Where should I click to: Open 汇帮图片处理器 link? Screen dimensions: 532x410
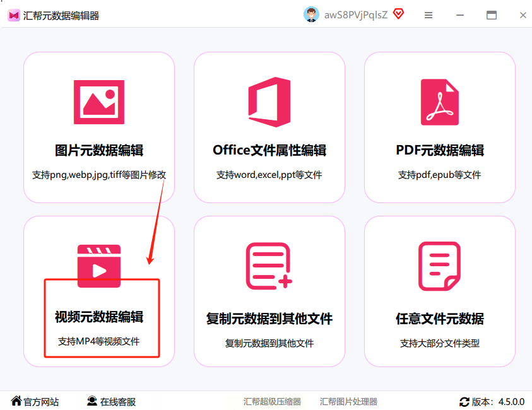coord(348,402)
